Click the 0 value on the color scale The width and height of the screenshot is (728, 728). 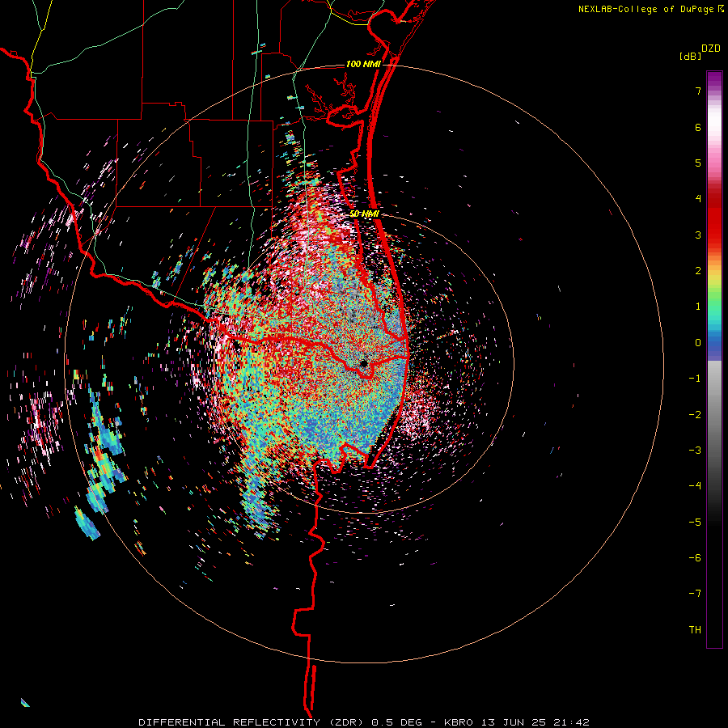698,343
